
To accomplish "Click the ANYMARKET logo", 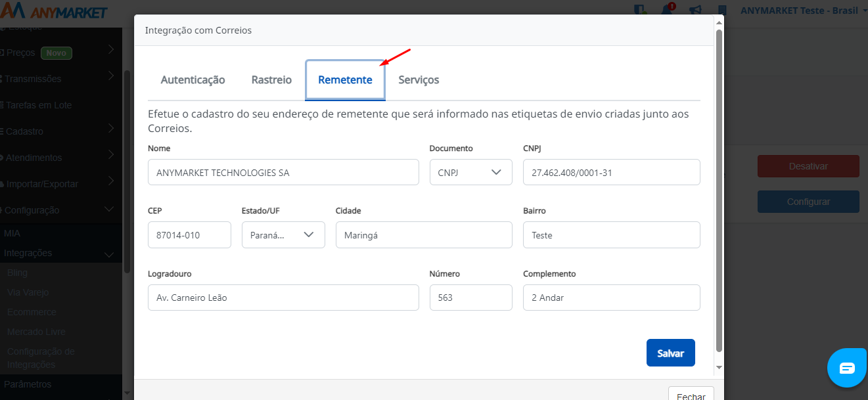I will (x=54, y=11).
